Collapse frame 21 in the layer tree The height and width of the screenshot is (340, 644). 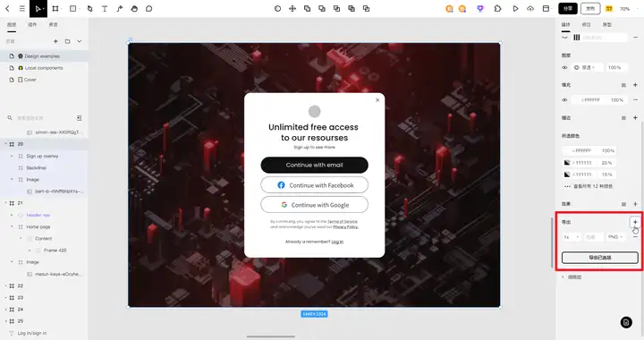pyautogui.click(x=5, y=203)
